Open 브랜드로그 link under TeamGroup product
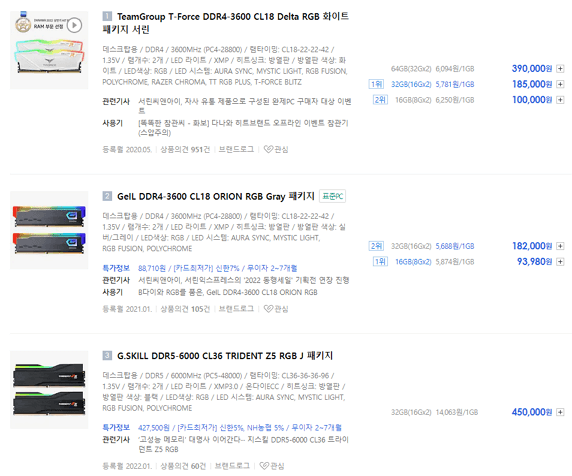The height and width of the screenshot is (476, 572). coord(236,150)
